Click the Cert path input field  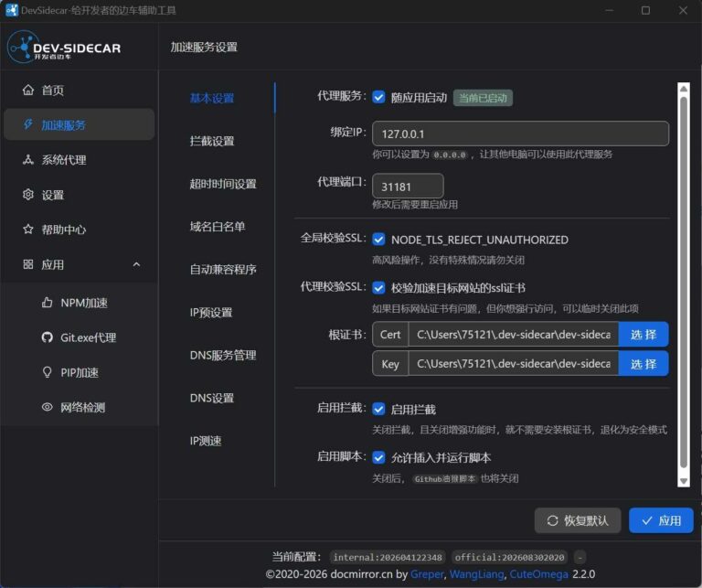pyautogui.click(x=513, y=334)
